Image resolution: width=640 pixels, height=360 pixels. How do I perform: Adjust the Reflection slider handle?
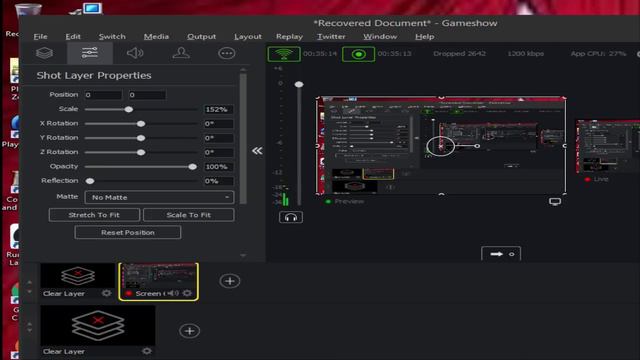click(x=90, y=181)
